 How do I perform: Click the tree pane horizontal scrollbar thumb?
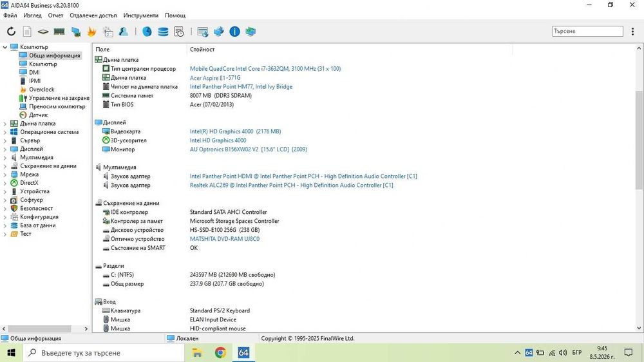39,329
